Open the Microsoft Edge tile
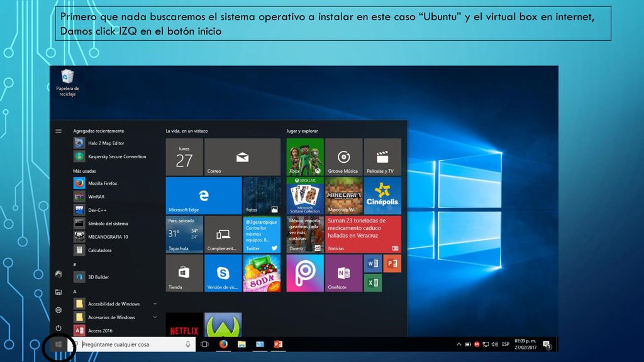This screenshot has height=362, width=644. click(204, 196)
